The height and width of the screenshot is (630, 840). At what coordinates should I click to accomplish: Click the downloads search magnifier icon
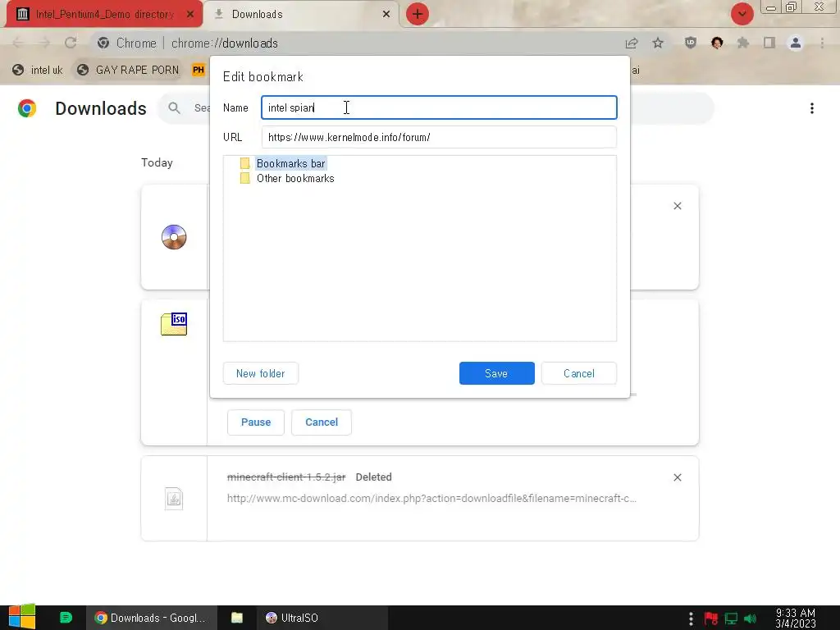point(174,108)
